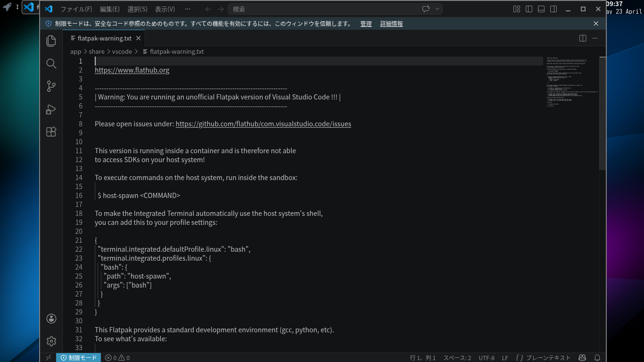Viewport: 644px width, 362px height.
Task: Expand the overflow menu ellipsis in menu bar
Action: click(188, 9)
